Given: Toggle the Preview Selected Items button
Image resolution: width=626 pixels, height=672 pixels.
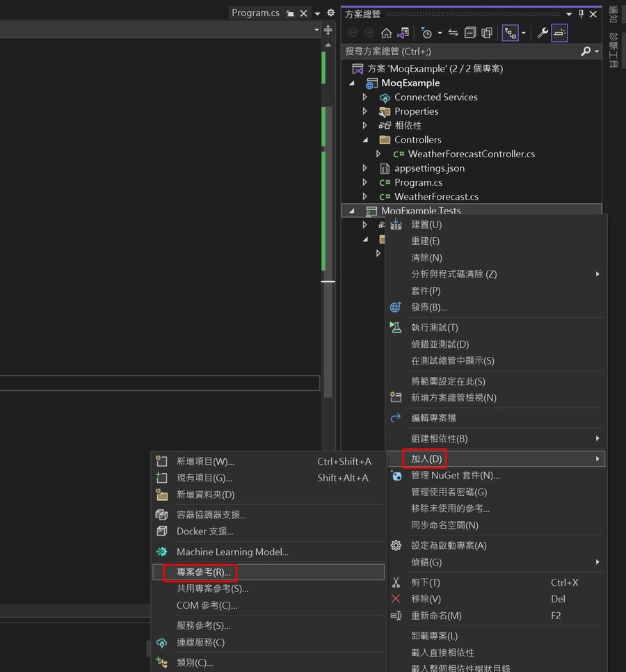Looking at the screenshot, I should [x=559, y=33].
